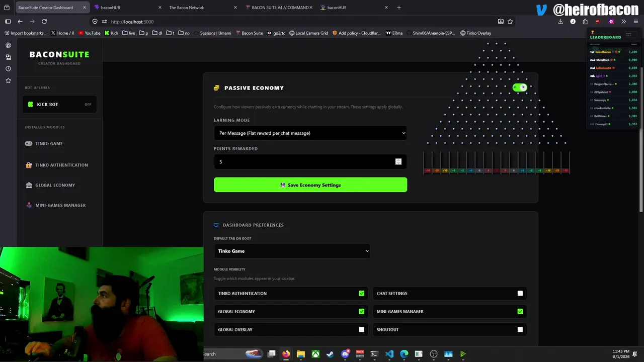Open Microsoft Edge from the taskbar
This screenshot has width=644, height=362.
click(404, 354)
